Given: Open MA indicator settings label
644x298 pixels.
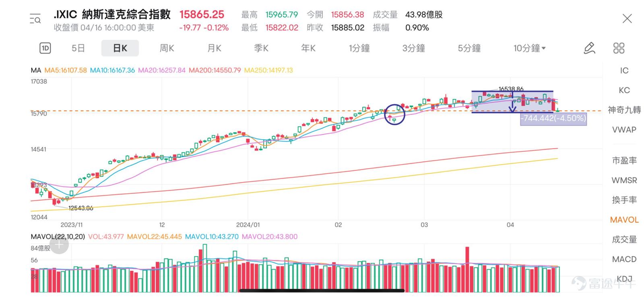Looking at the screenshot, I should pyautogui.click(x=36, y=70).
